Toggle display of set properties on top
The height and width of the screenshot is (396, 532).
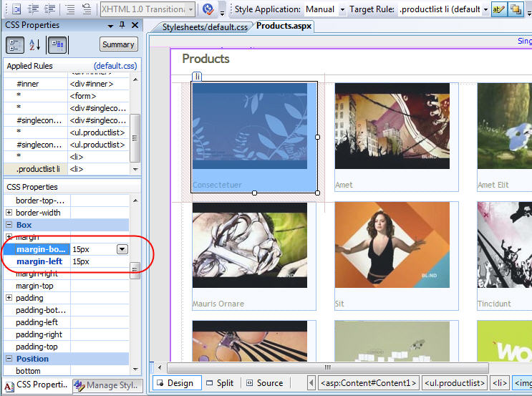coord(57,45)
